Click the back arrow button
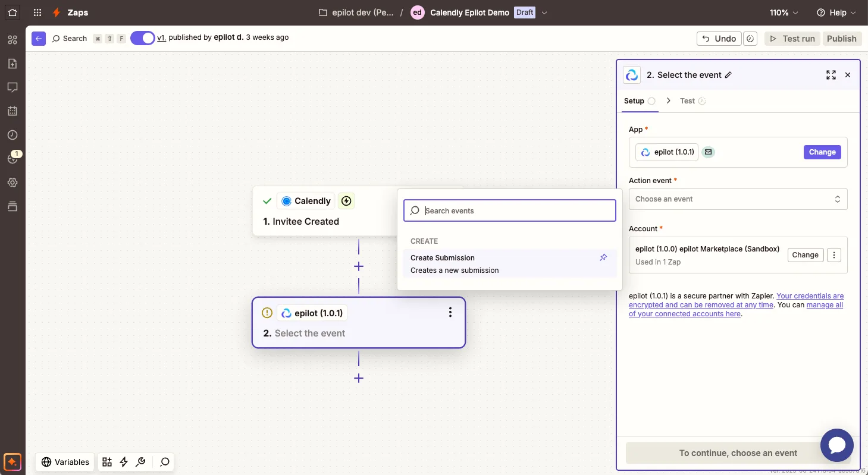Screen dimensions: 868x475 pyautogui.click(x=39, y=38)
